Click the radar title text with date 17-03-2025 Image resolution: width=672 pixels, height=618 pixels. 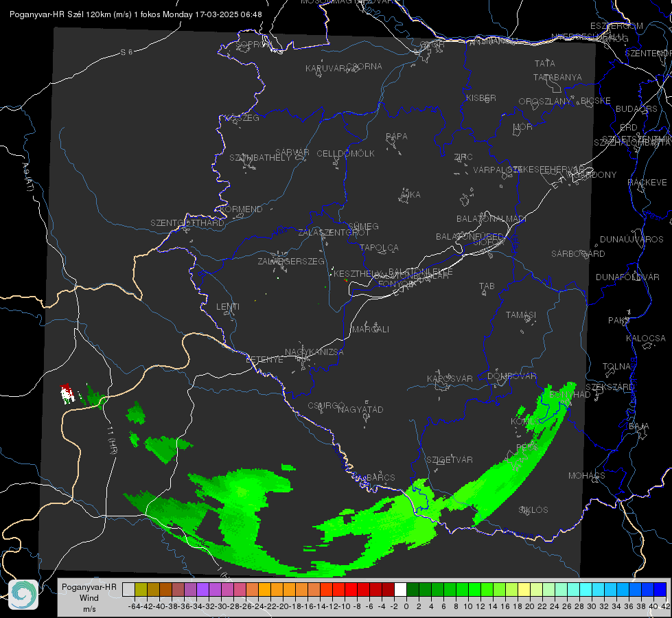(x=135, y=14)
